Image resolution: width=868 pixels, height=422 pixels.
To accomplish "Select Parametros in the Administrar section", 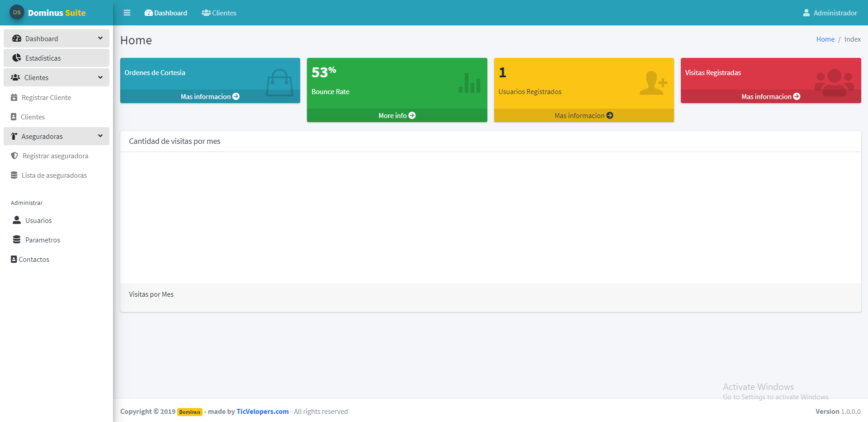I will pos(42,240).
